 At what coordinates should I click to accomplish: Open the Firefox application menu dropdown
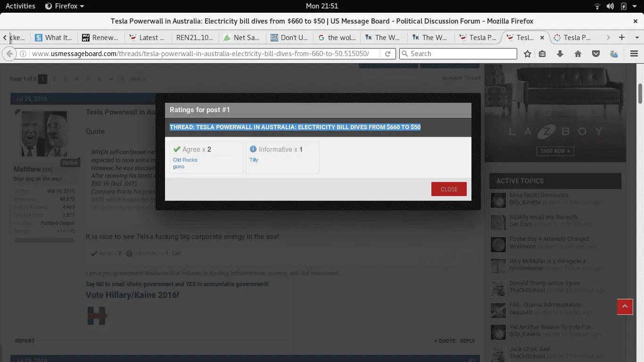click(x=65, y=6)
